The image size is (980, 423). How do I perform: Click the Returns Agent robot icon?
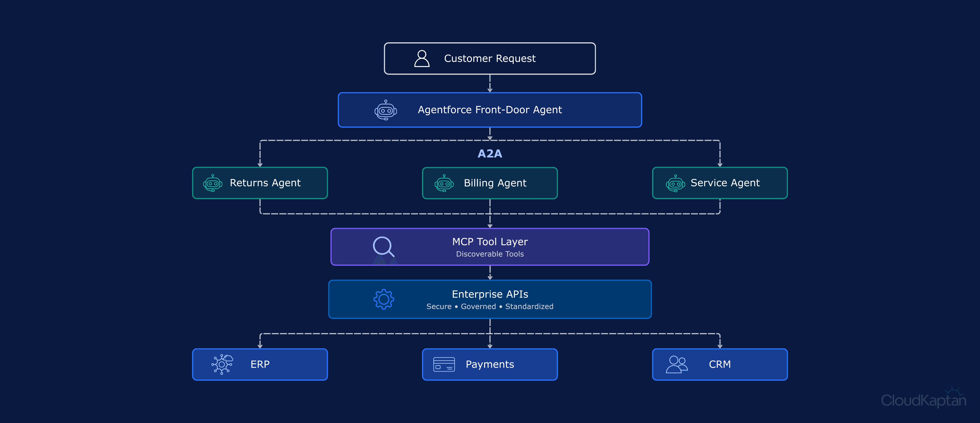tap(213, 183)
